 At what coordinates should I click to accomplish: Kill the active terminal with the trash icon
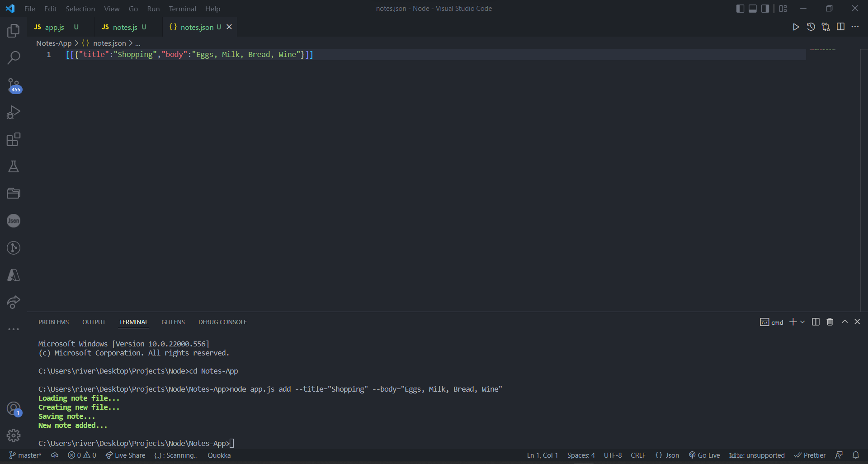(830, 322)
